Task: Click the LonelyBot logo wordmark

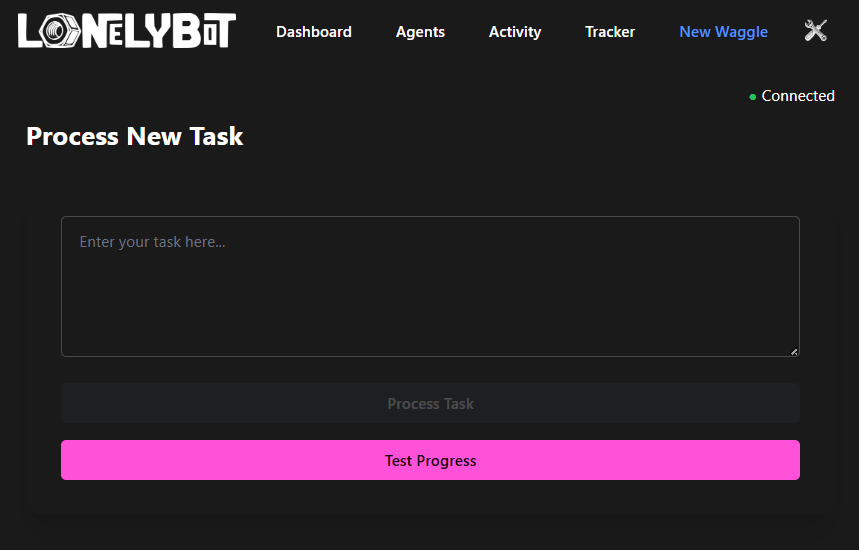Action: pos(127,31)
